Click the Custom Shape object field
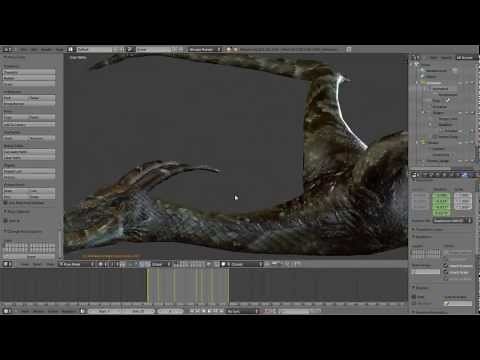This screenshot has width=480, height=360. tap(458, 303)
